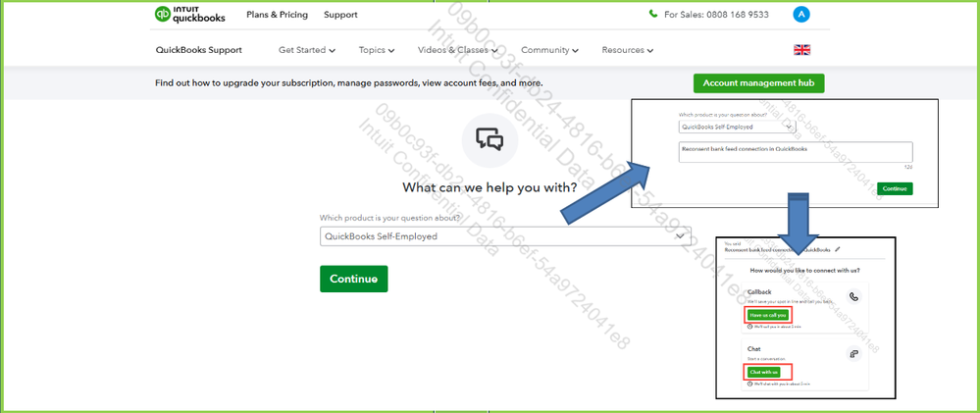Open the blue 'A' account avatar
Viewport: 980px width, 413px height.
[801, 15]
